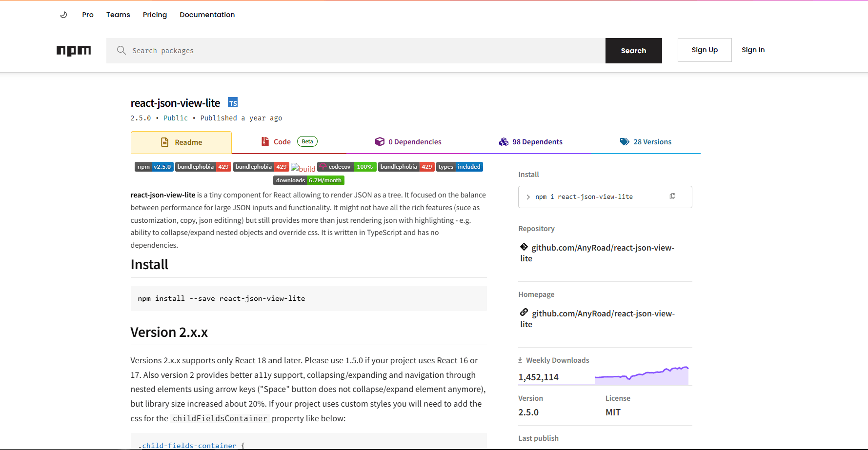The width and height of the screenshot is (868, 450).
Task: Switch to the Code tab
Action: (289, 142)
